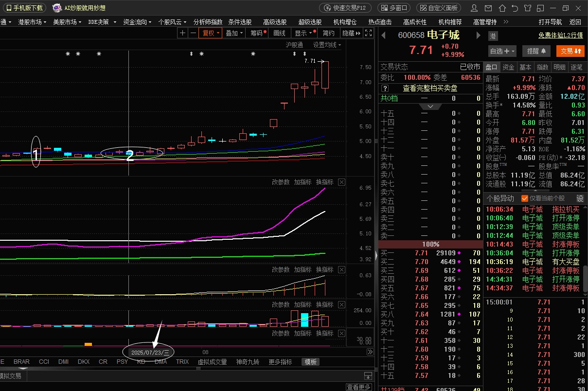Click the home icon in title bar
This screenshot has width=588, height=391.
503,8
